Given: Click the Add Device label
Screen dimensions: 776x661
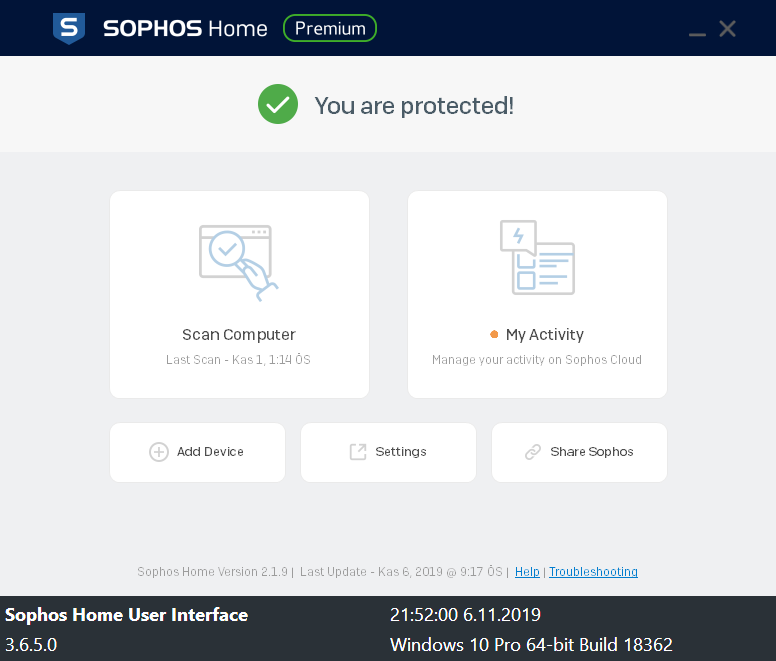Looking at the screenshot, I should coord(210,452).
